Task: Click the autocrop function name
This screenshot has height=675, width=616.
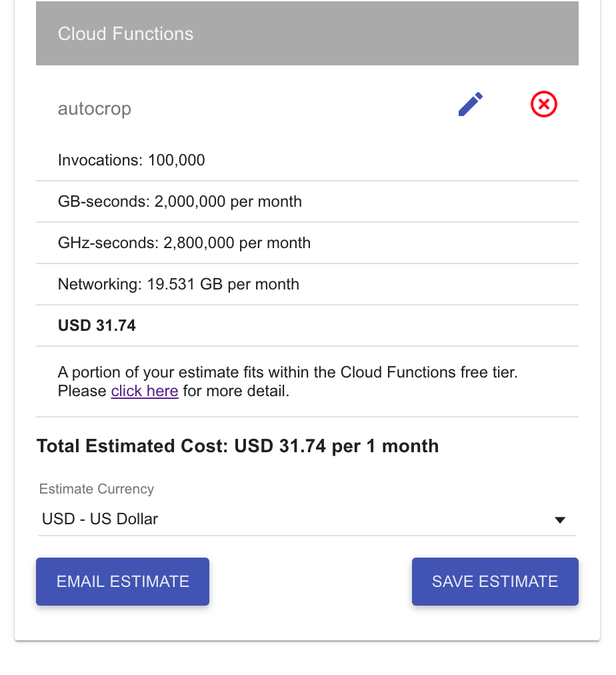Action: coord(95,109)
